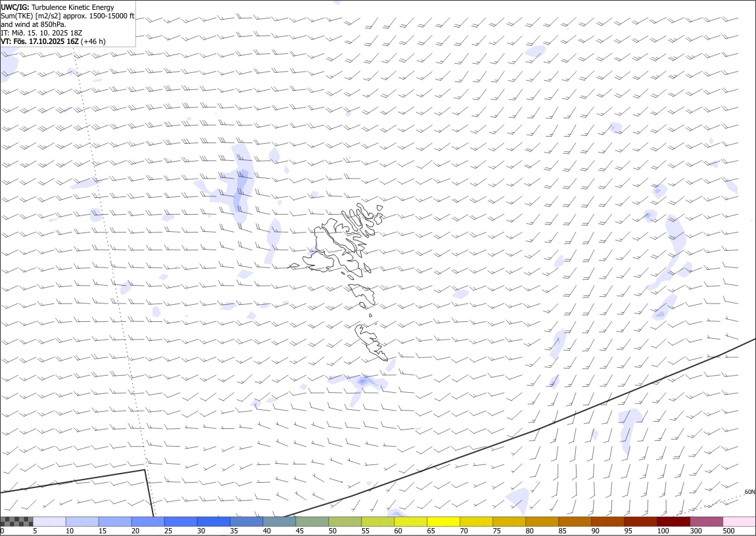Image resolution: width=756 pixels, height=536 pixels.
Task: Click the 60–65 lime yellow legend swatch
Action: [x=410, y=522]
